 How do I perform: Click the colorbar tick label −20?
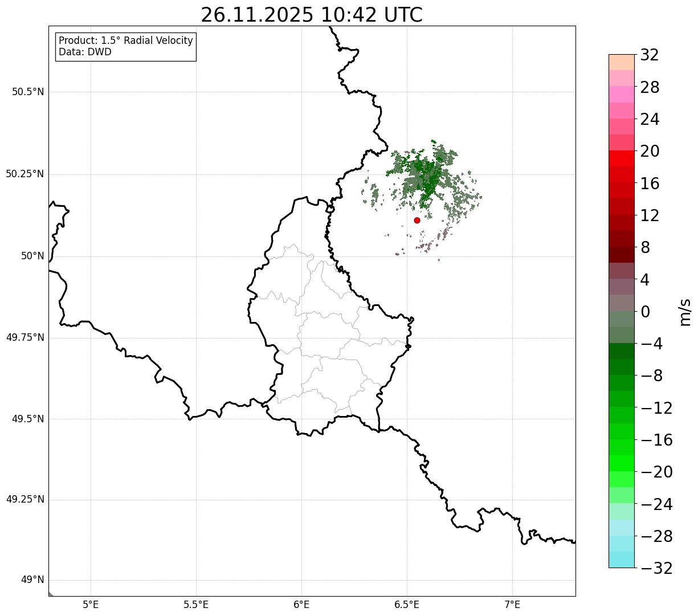(x=656, y=472)
